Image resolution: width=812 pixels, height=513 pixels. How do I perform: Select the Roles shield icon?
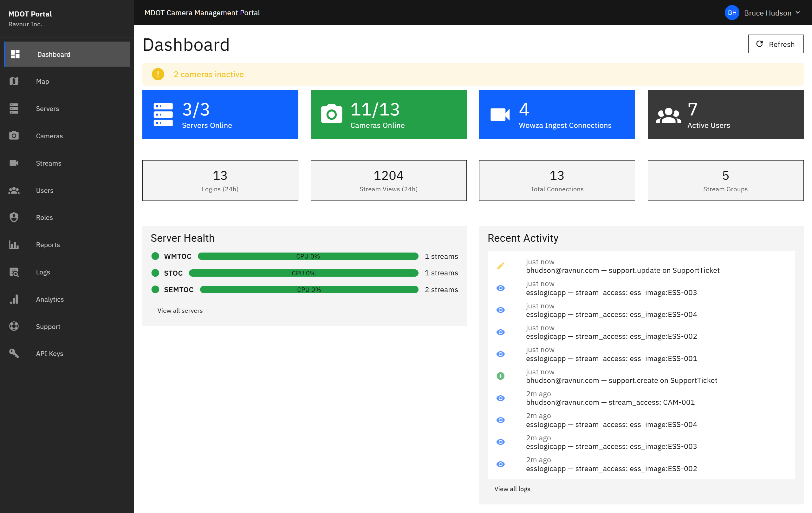(14, 217)
